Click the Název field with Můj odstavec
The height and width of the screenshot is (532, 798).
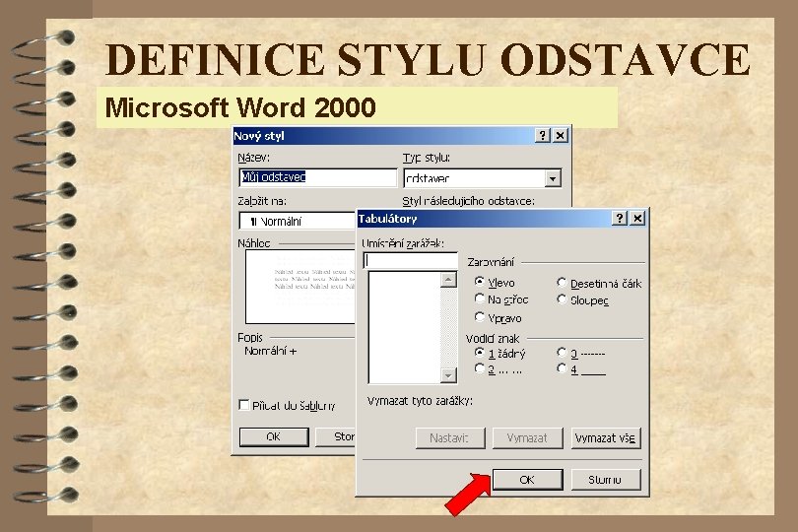pyautogui.click(x=317, y=177)
